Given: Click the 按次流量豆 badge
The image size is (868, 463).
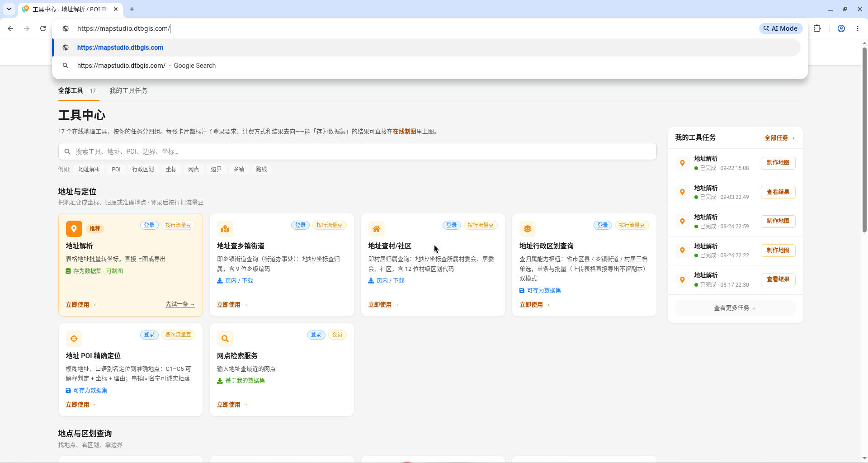Looking at the screenshot, I should point(178,335).
